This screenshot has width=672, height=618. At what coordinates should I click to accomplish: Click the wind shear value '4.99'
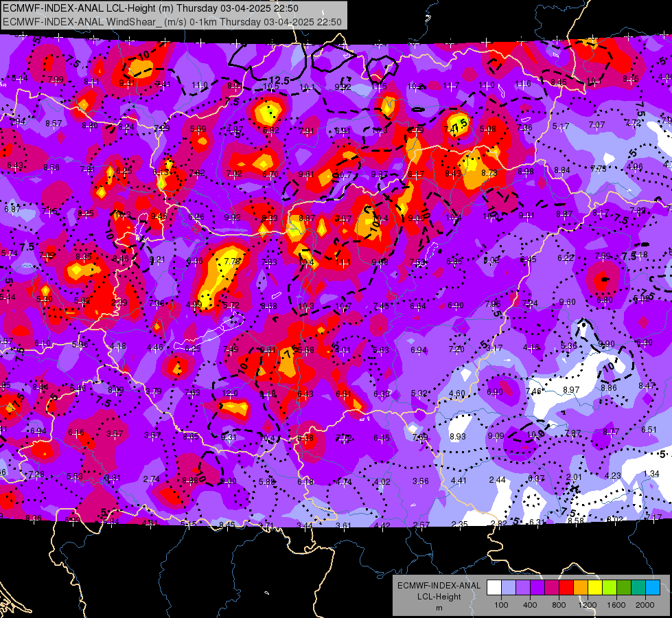click(x=194, y=304)
